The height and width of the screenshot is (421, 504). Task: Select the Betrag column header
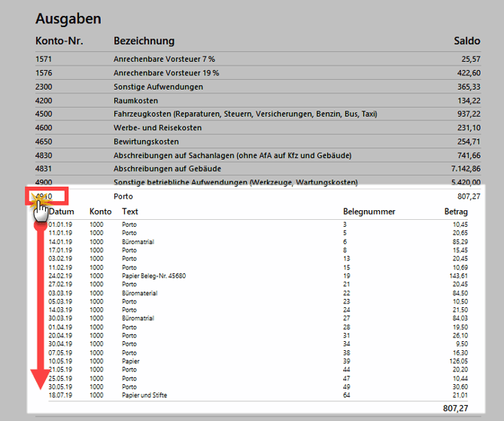(x=456, y=212)
